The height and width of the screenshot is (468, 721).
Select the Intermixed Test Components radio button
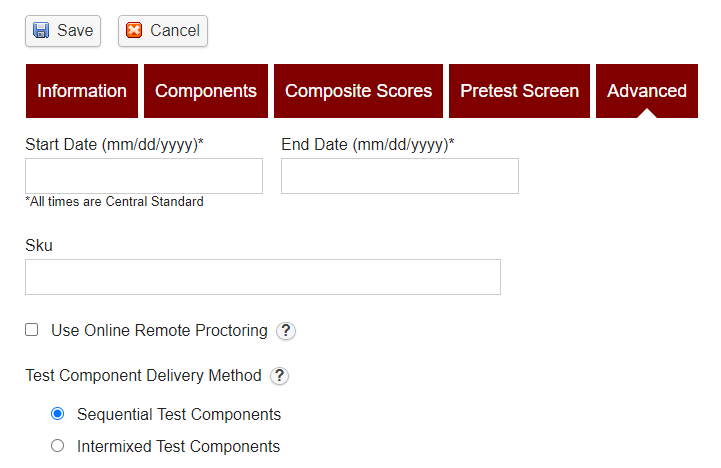(x=57, y=445)
